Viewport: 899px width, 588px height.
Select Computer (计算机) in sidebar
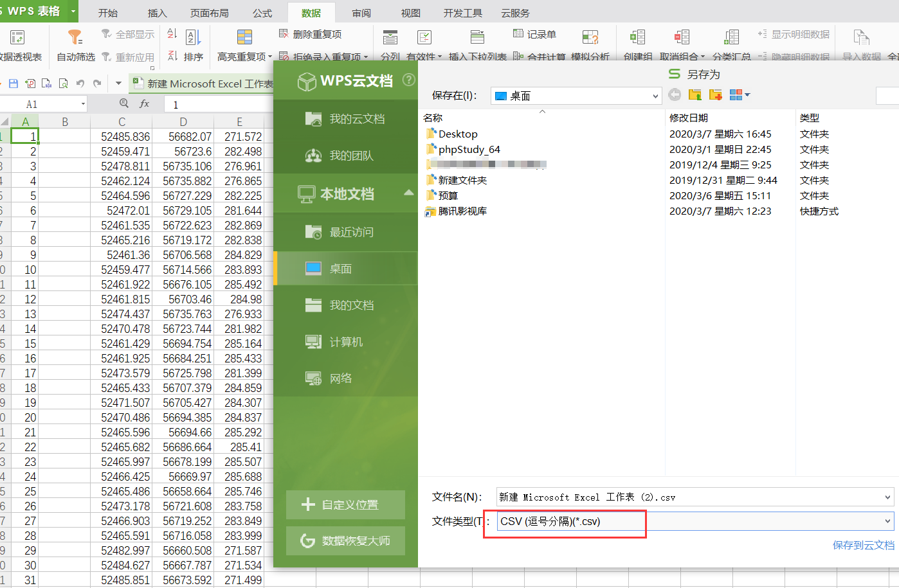pos(346,342)
